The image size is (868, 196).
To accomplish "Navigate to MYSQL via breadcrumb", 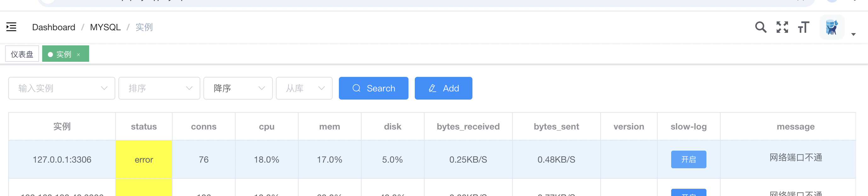I will pos(105,27).
